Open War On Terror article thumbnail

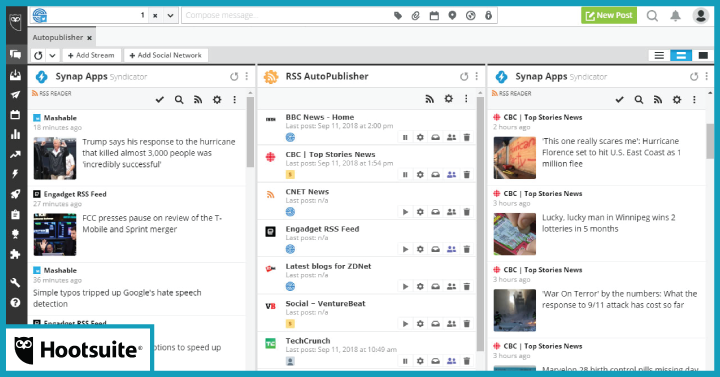click(x=515, y=310)
